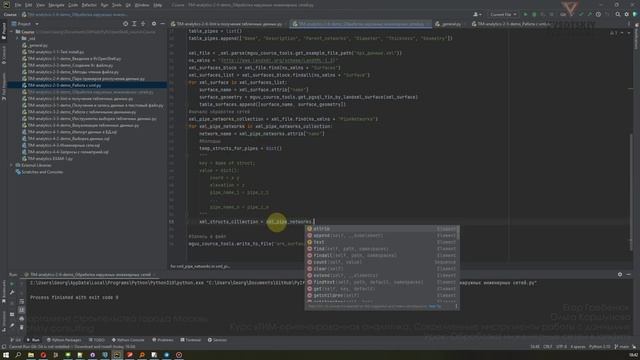Click the taskbar search magnifier
The height and width of the screenshot is (360, 640).
point(18,355)
